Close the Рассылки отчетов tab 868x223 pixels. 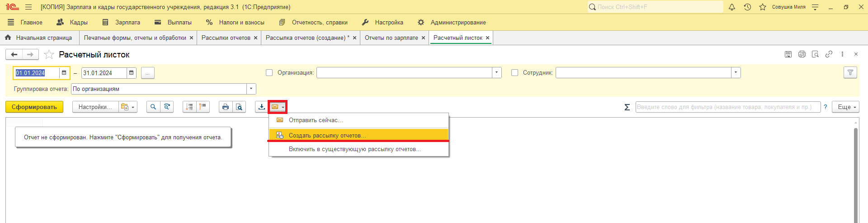[x=255, y=38]
